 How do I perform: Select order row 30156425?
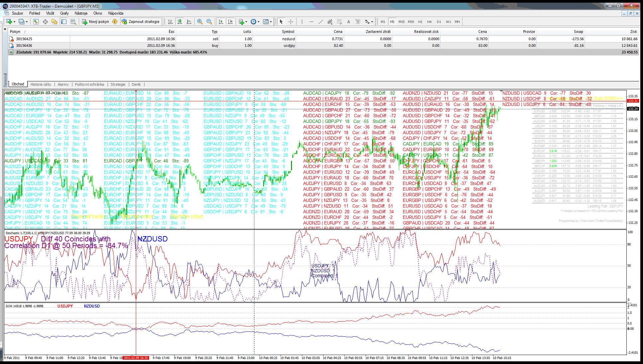click(x=323, y=39)
